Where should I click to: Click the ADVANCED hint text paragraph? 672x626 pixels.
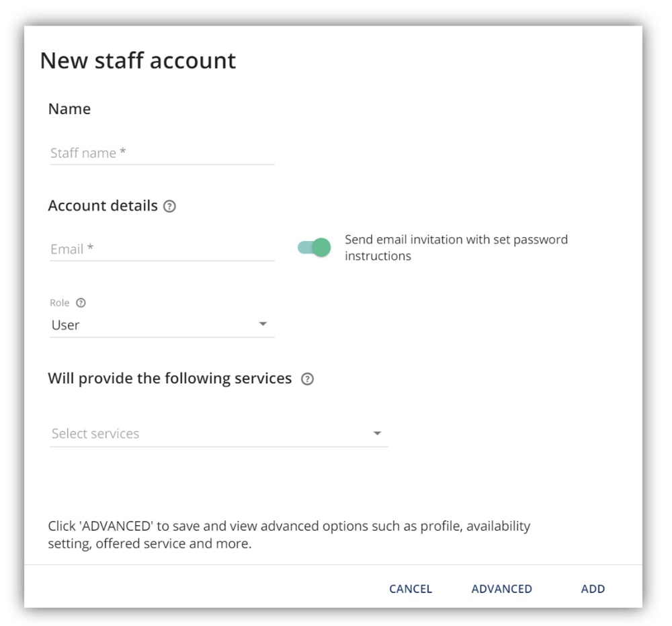[x=289, y=535]
